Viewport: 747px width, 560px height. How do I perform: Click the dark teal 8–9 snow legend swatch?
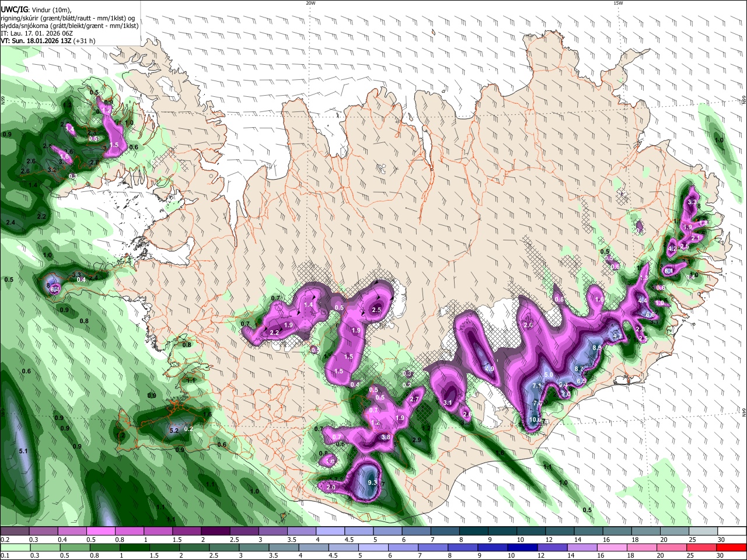coord(474,531)
